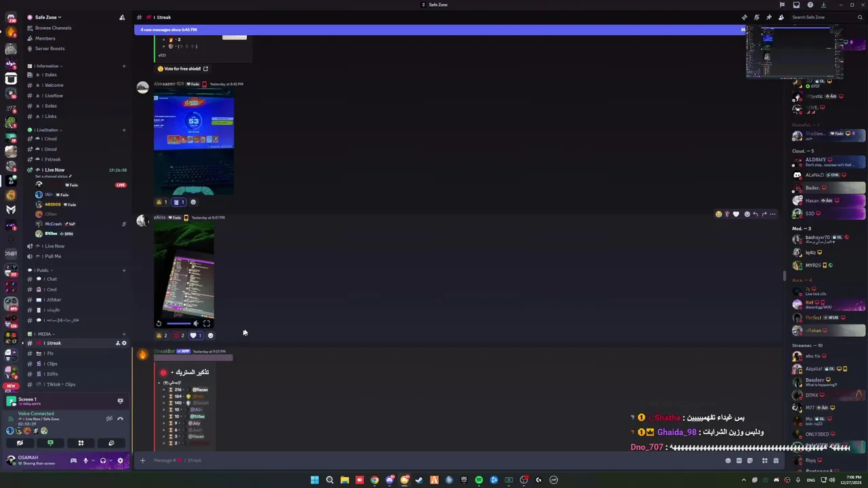Open the Pstreak channel
This screenshot has width=868, height=488.
click(x=52, y=159)
